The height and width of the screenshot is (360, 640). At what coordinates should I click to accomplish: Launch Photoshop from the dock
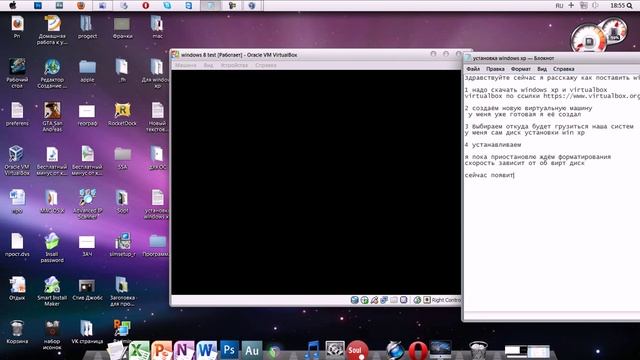click(x=229, y=350)
